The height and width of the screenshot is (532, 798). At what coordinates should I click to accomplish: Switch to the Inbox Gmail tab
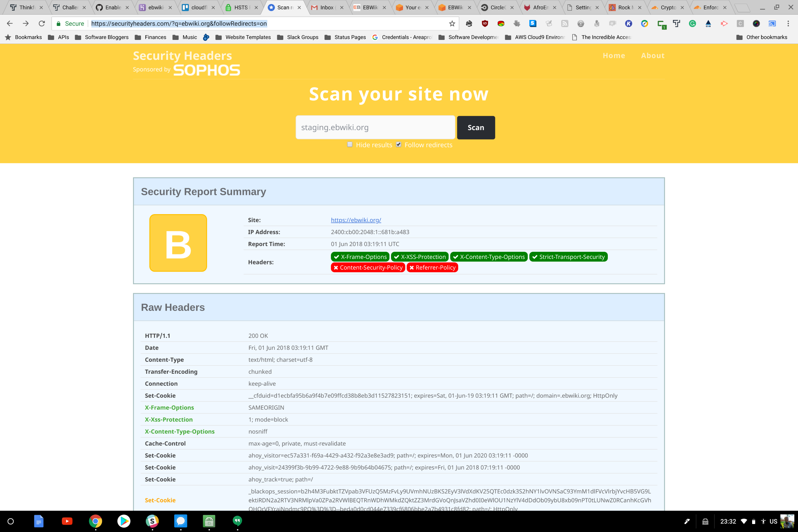327,7
